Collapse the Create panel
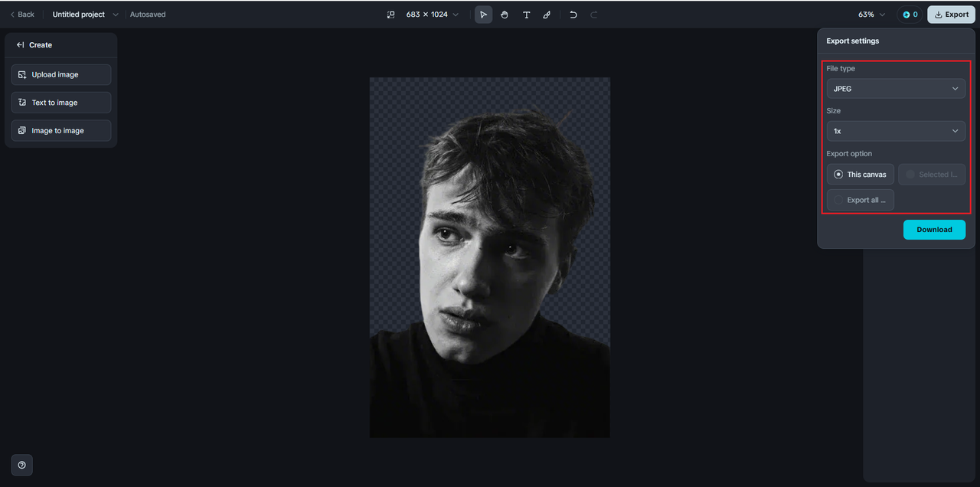 tap(21, 45)
